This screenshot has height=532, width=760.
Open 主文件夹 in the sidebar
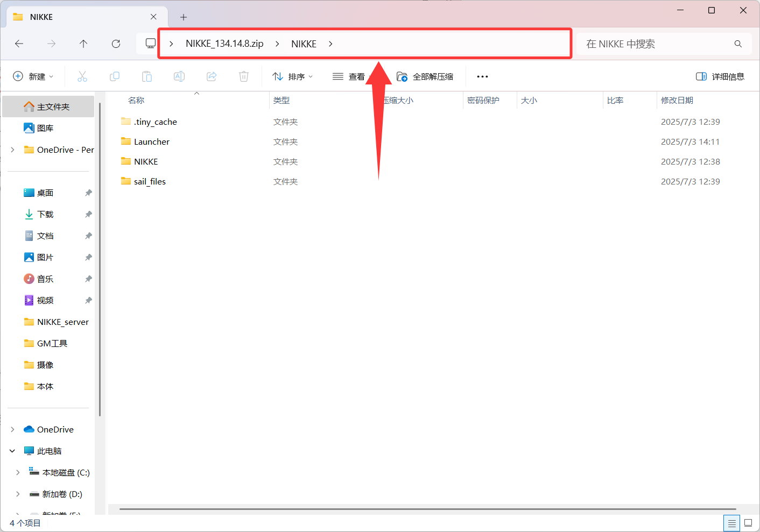tap(48, 107)
